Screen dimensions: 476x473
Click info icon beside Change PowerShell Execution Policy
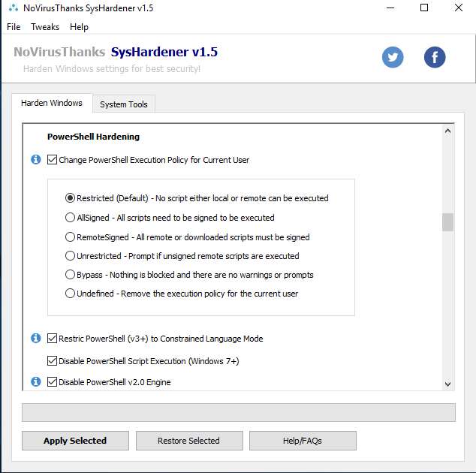36,159
